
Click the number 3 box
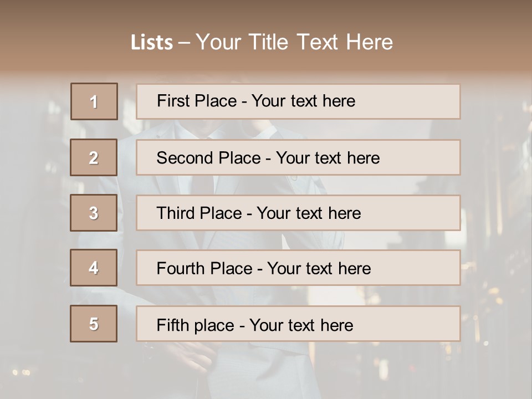pyautogui.click(x=94, y=213)
